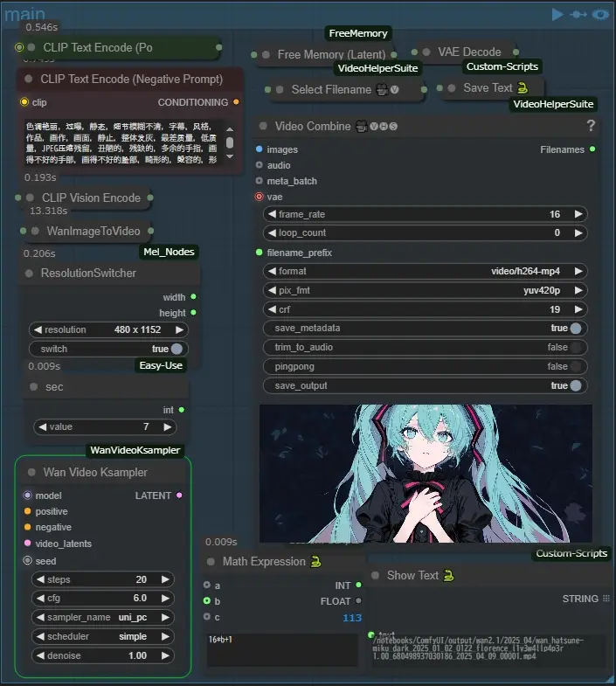Click the 16*b+1 expression input field

pyautogui.click(x=282, y=650)
